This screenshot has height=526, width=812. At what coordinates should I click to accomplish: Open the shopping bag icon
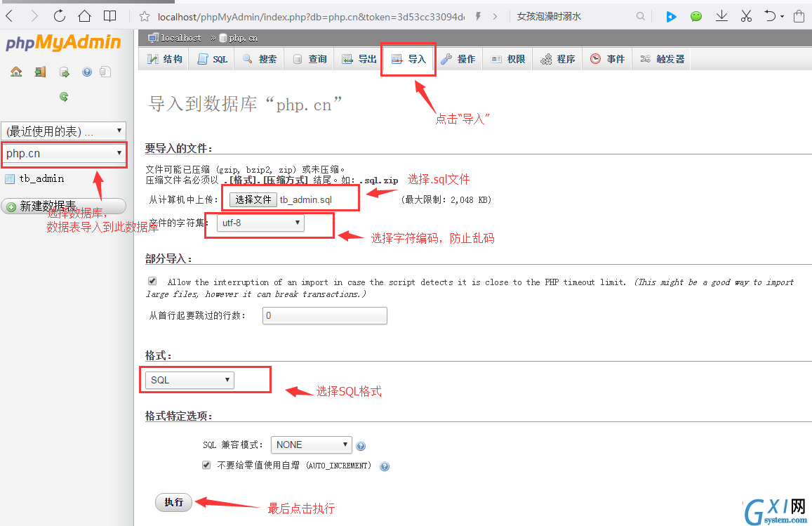point(799,17)
